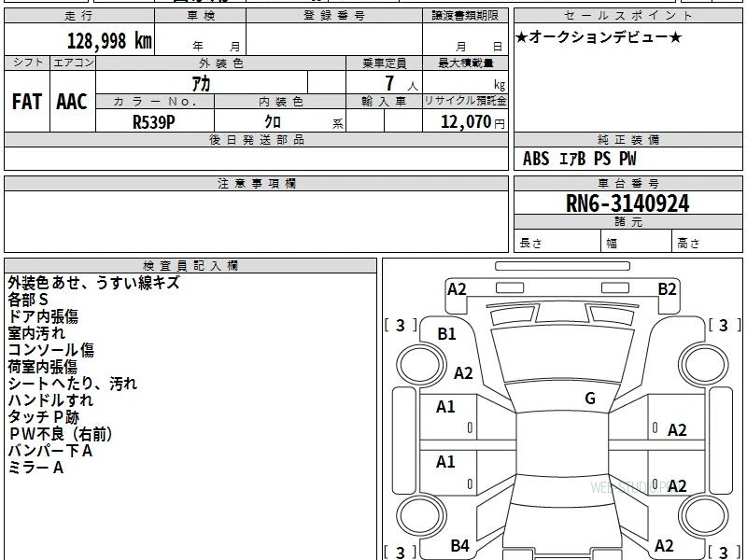Click the セールスポイント header
This screenshot has height=560, width=747.
pyautogui.click(x=627, y=16)
